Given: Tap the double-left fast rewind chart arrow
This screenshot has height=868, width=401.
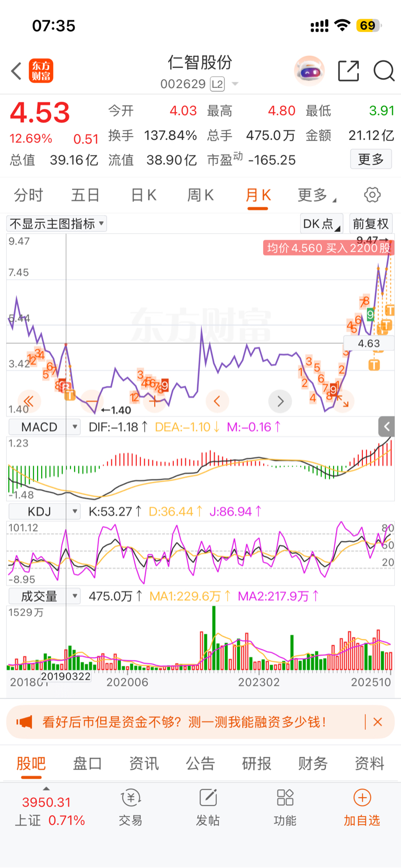Looking at the screenshot, I should click(x=28, y=401).
